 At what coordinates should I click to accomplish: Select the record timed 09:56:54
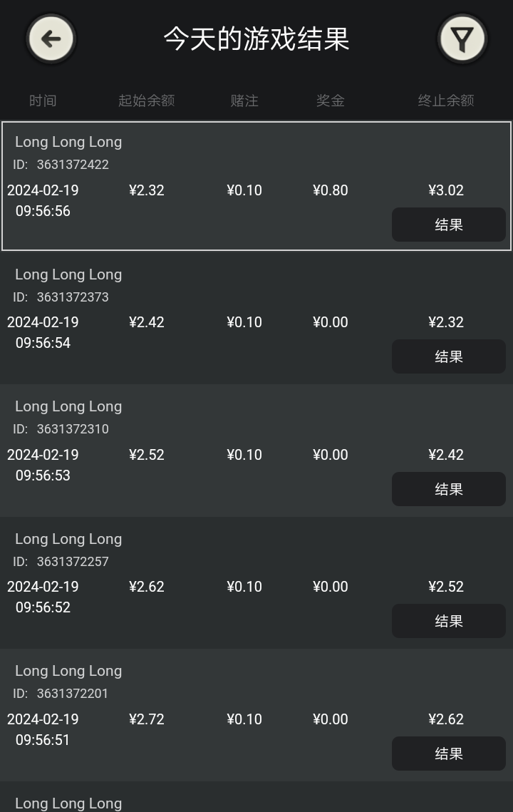pyautogui.click(x=256, y=318)
